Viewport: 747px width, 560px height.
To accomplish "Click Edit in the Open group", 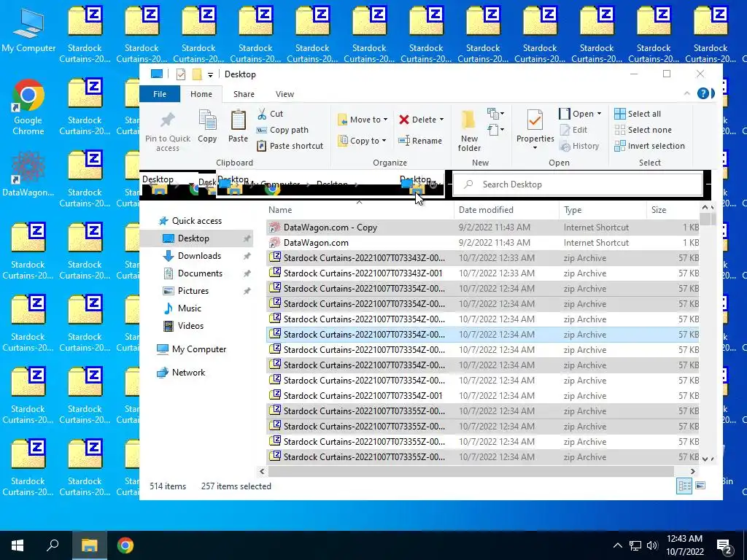I will coord(573,130).
